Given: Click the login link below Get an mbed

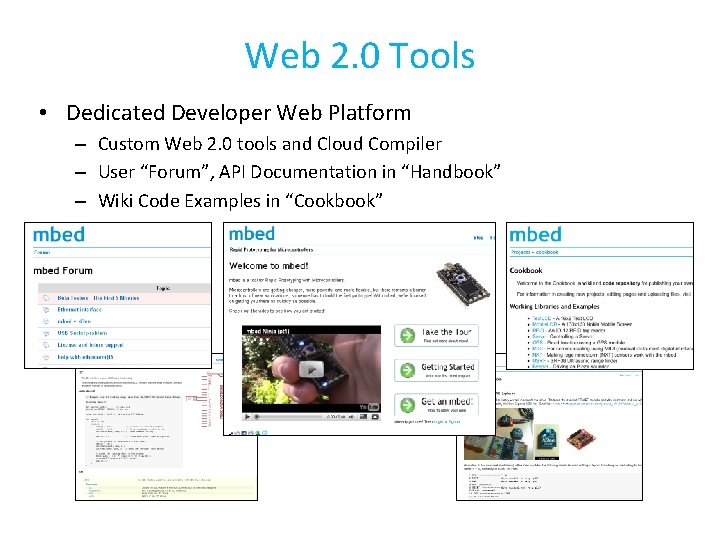Looking at the screenshot, I should (439, 422).
